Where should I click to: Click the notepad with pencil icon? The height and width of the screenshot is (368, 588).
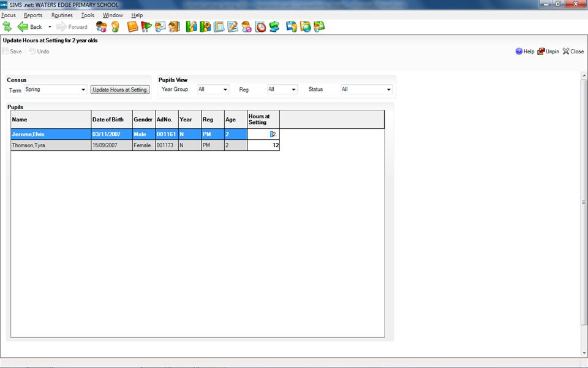click(x=233, y=26)
